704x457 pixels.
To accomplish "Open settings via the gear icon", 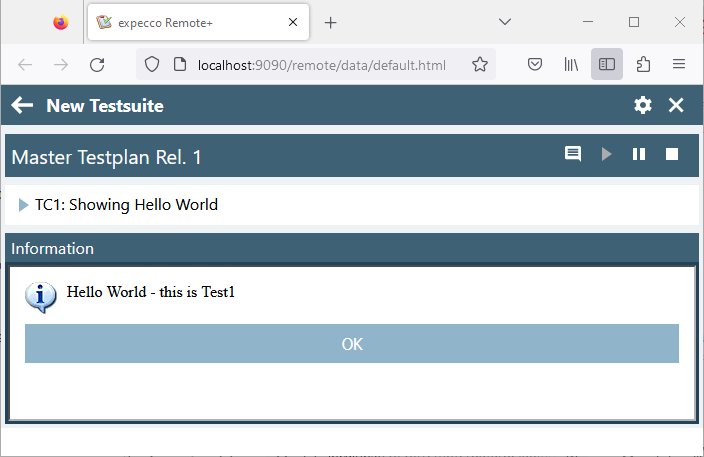I will coord(643,106).
